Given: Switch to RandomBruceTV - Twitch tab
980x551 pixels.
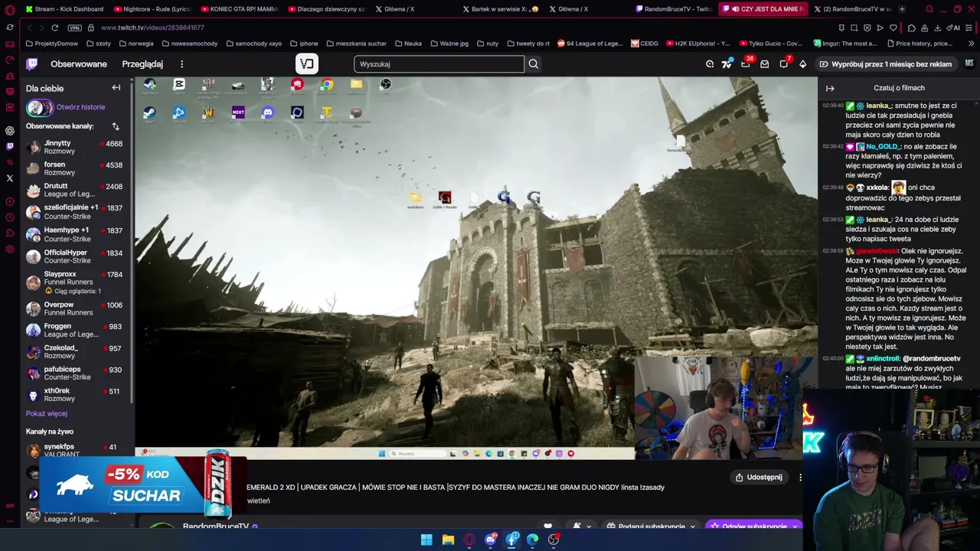Looking at the screenshot, I should (x=675, y=9).
